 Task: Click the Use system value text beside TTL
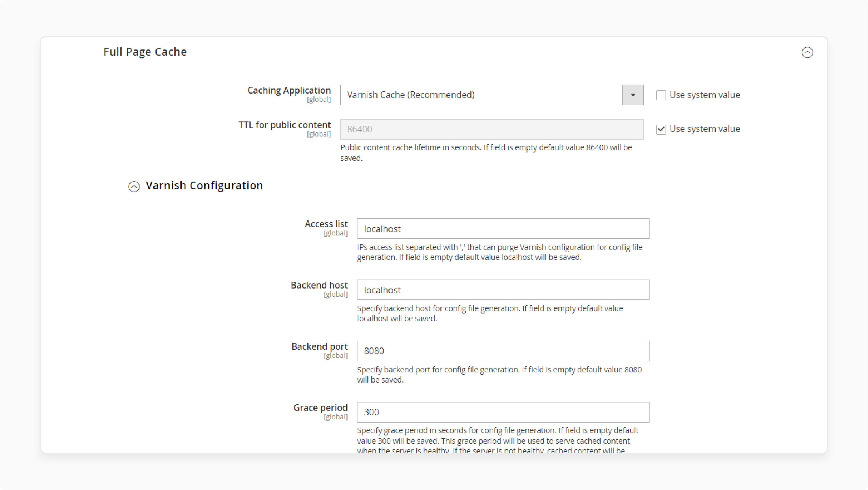pos(705,129)
